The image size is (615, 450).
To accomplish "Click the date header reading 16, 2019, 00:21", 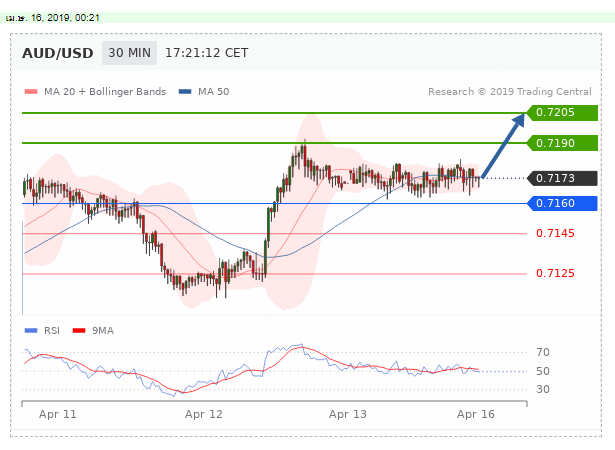I will coord(53,18).
